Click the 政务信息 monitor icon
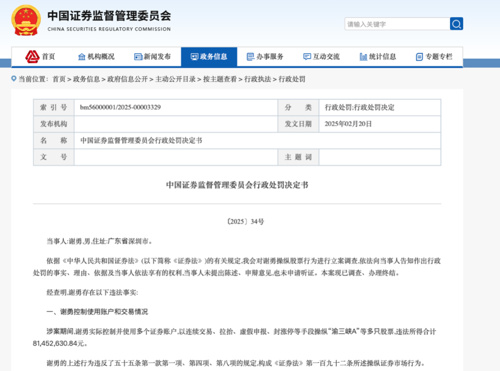 pos(194,57)
